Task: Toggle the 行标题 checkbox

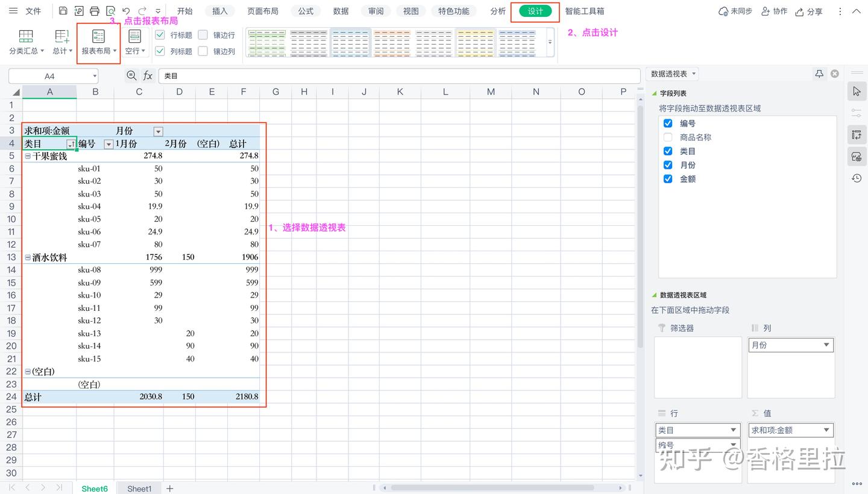Action: 160,35
